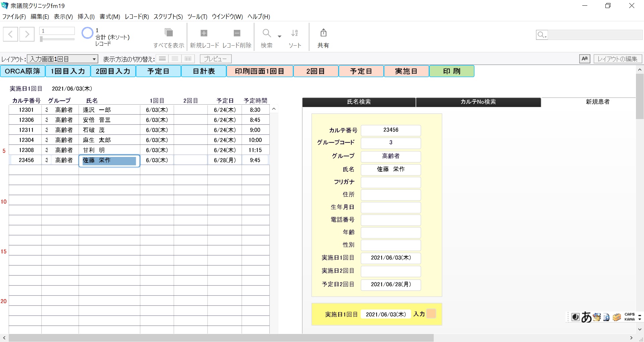644x342 pixels.
Task: Click the 印刷画面1回目 button
Action: [x=260, y=71]
